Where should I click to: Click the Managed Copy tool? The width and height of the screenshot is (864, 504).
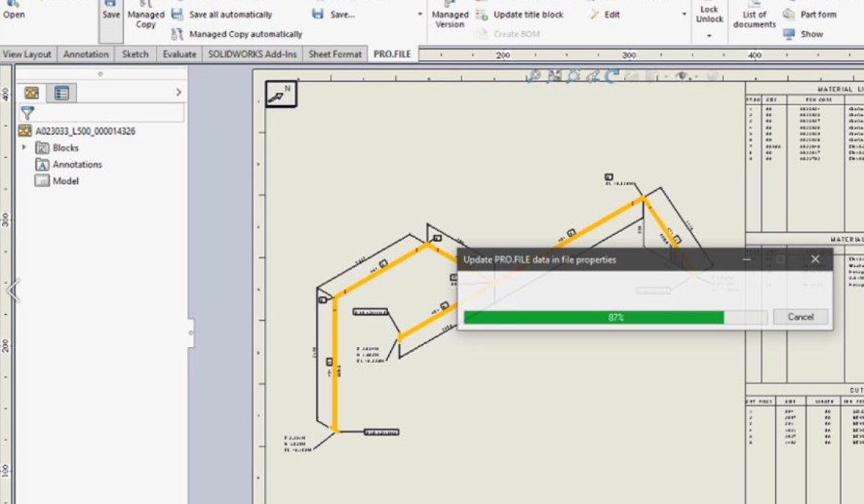coord(145,19)
